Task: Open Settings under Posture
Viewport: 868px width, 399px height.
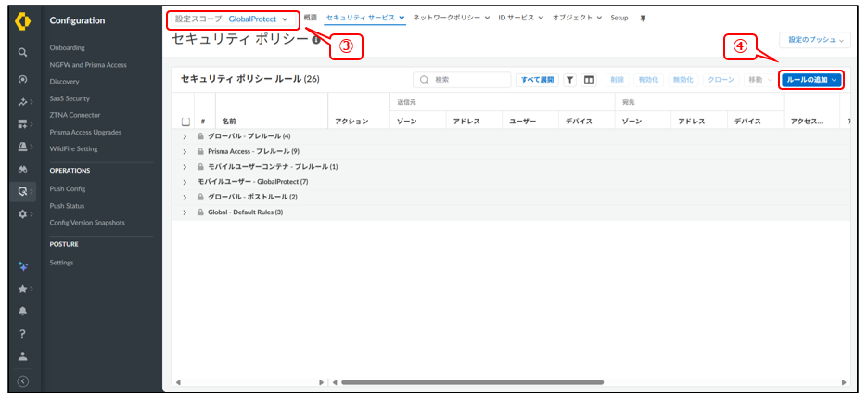Action: tap(61, 263)
